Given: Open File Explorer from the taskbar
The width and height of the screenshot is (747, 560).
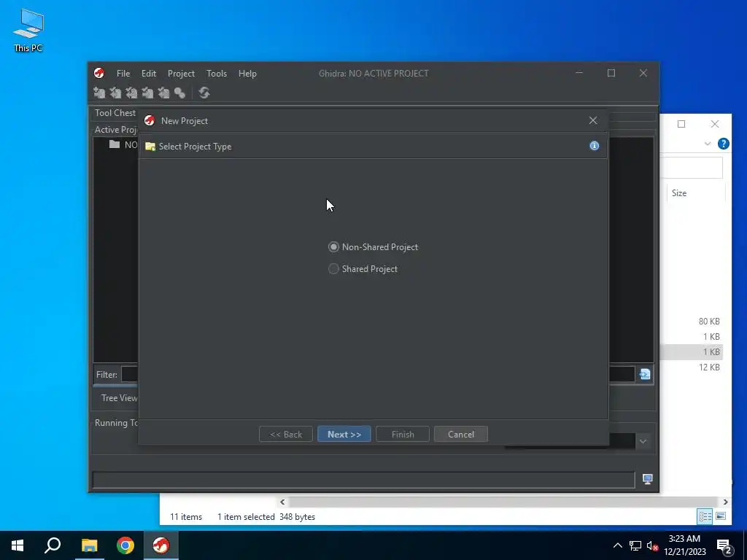Looking at the screenshot, I should coord(89,545).
